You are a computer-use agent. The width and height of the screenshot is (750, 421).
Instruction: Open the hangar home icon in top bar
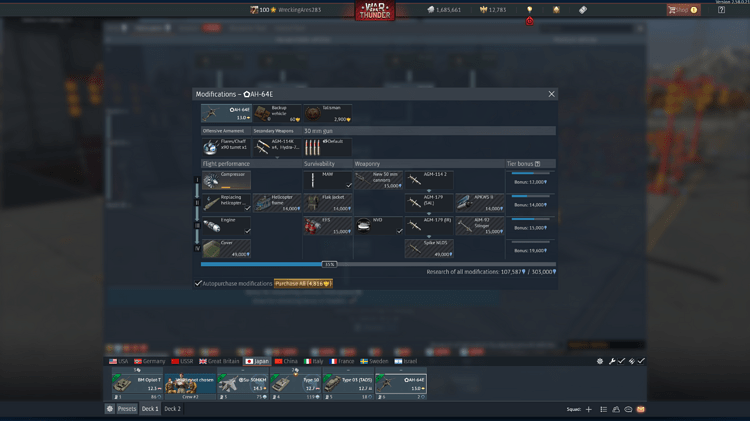click(x=556, y=10)
